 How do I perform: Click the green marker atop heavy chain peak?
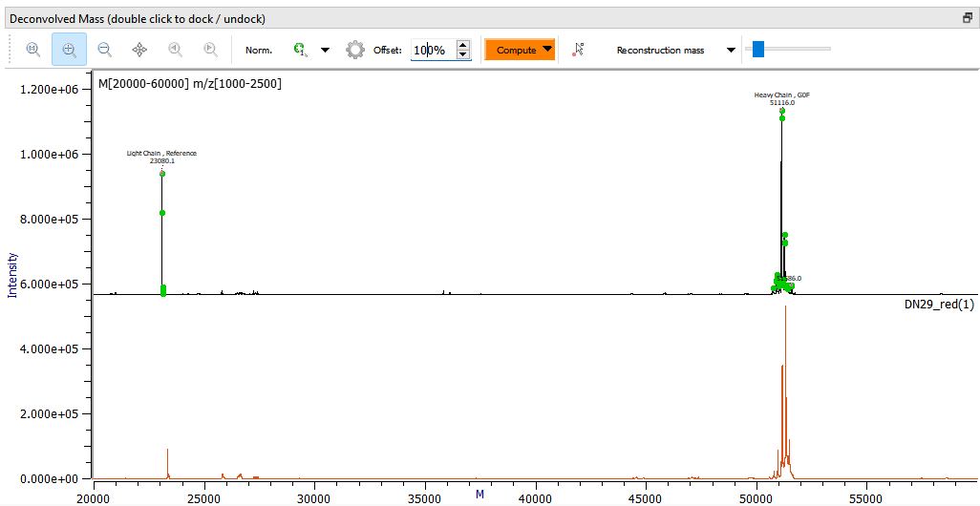tap(782, 111)
